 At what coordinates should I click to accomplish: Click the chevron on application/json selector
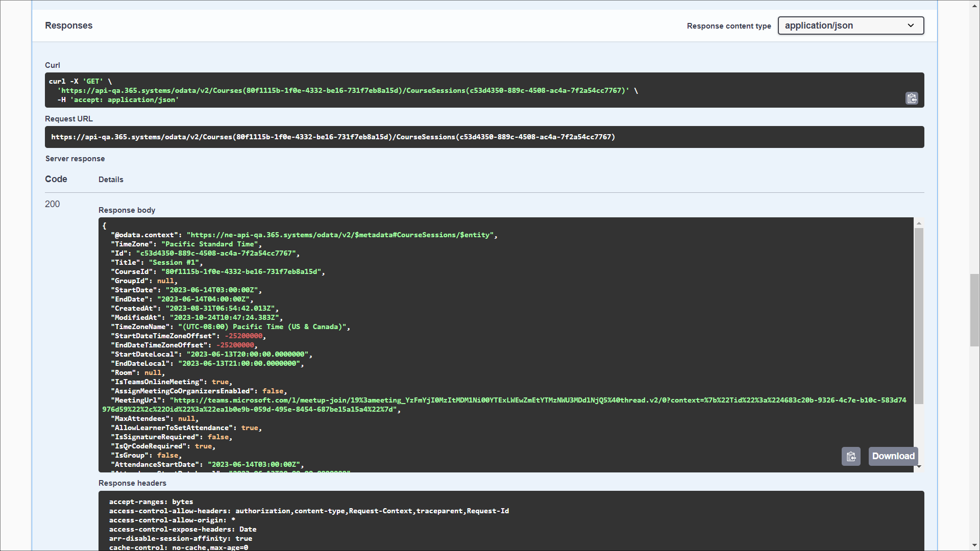pyautogui.click(x=911, y=26)
